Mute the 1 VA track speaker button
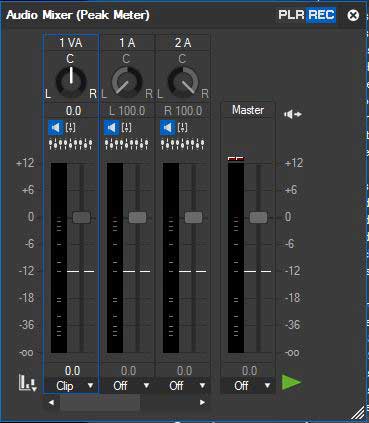Image resolution: width=369 pixels, height=423 pixels. click(56, 127)
